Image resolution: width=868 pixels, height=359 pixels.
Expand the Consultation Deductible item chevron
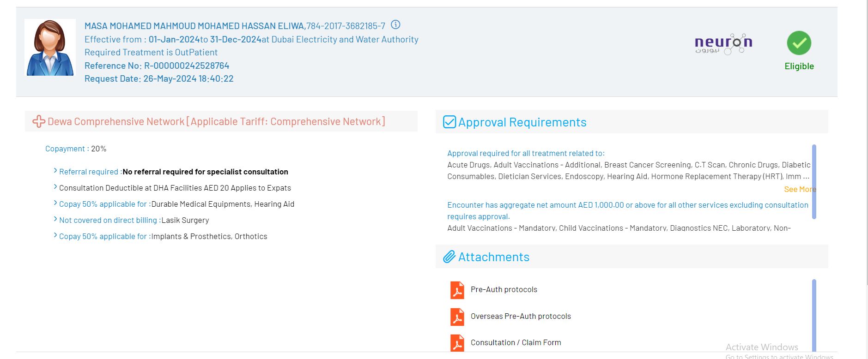click(55, 187)
